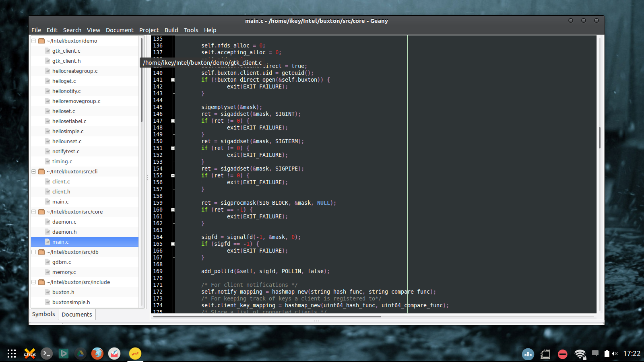
Task: Open the memory card system monitor tray icon
Action: (x=545, y=354)
